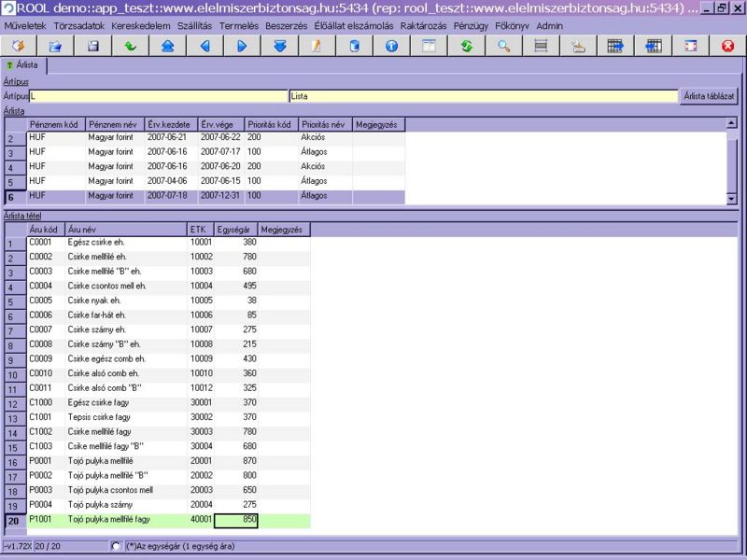This screenshot has width=747, height=560.
Task: Go to previous record with left arrow
Action: 204,46
